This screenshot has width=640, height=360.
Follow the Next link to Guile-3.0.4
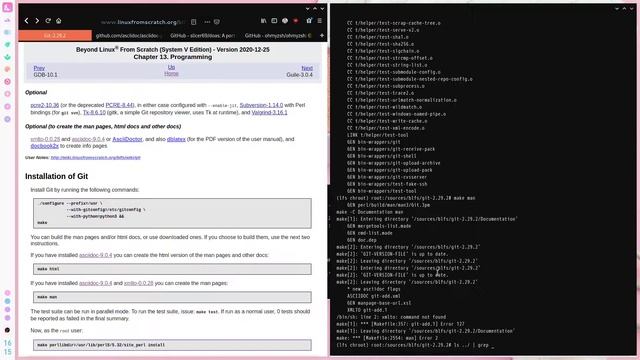(307, 68)
